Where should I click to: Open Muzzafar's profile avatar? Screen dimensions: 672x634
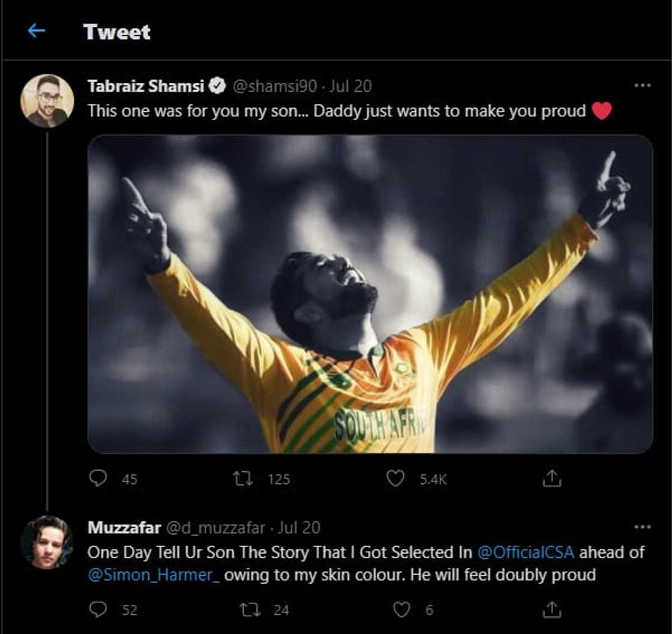click(47, 542)
